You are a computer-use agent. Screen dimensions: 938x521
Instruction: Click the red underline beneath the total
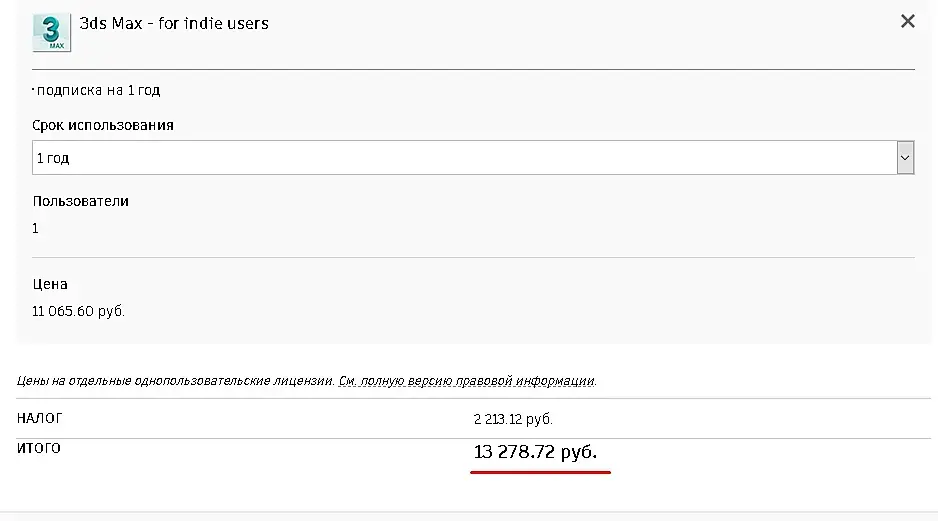click(x=540, y=473)
